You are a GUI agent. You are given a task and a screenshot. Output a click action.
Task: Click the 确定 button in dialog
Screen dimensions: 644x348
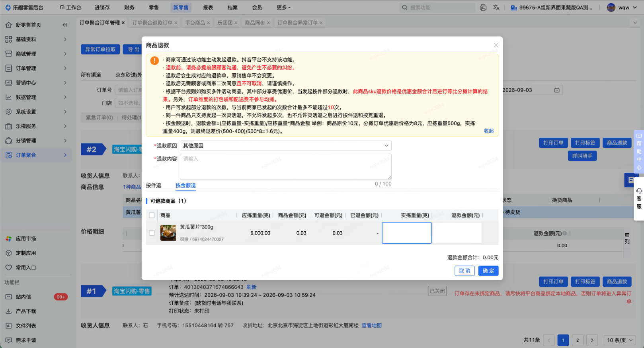[488, 271]
